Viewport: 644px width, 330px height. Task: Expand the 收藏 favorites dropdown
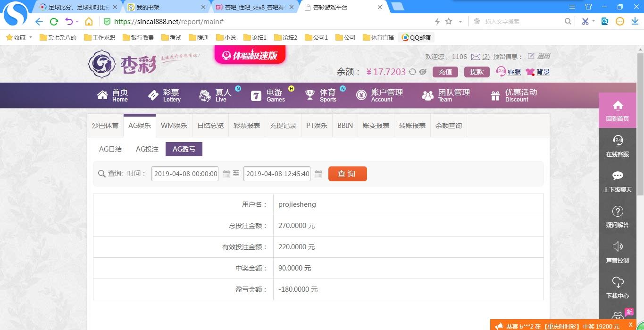(31, 37)
